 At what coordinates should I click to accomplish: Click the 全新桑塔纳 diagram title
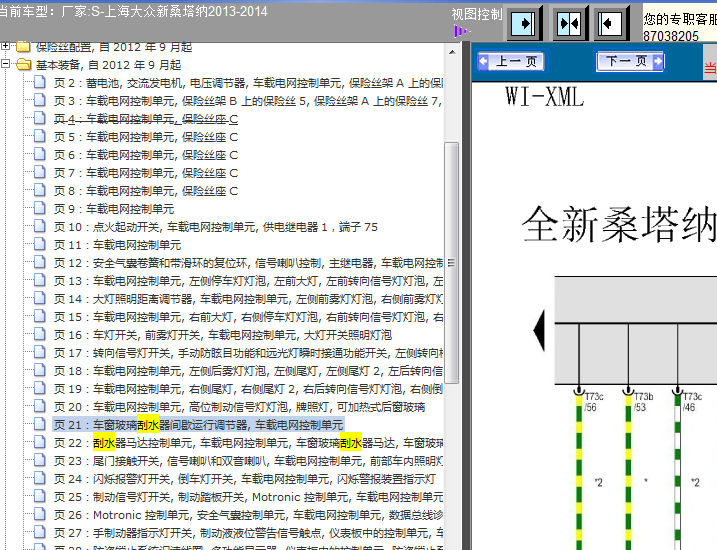(x=619, y=224)
